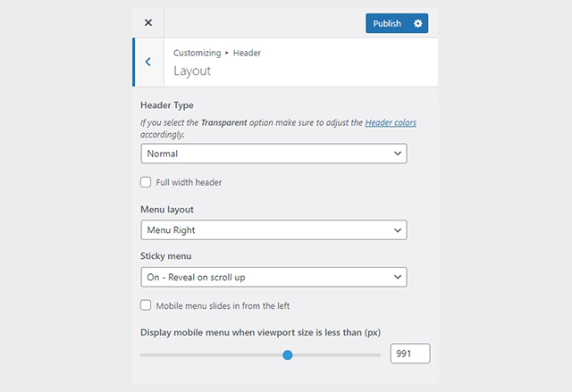This screenshot has width=572, height=392.
Task: Click the viewport size field showing 991
Action: pos(410,354)
